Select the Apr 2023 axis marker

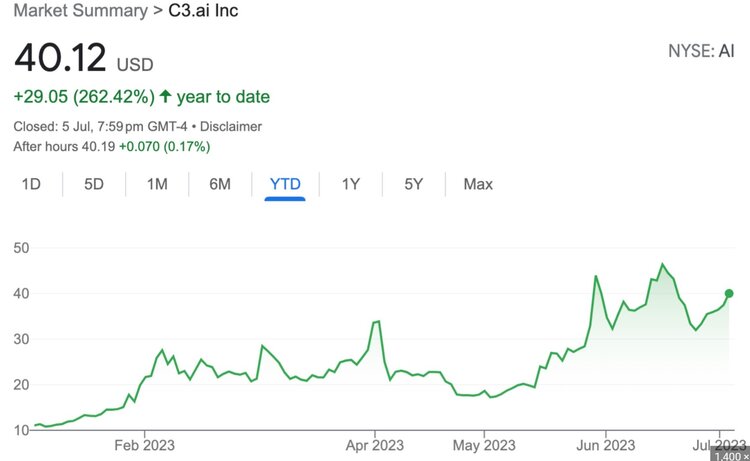375,445
